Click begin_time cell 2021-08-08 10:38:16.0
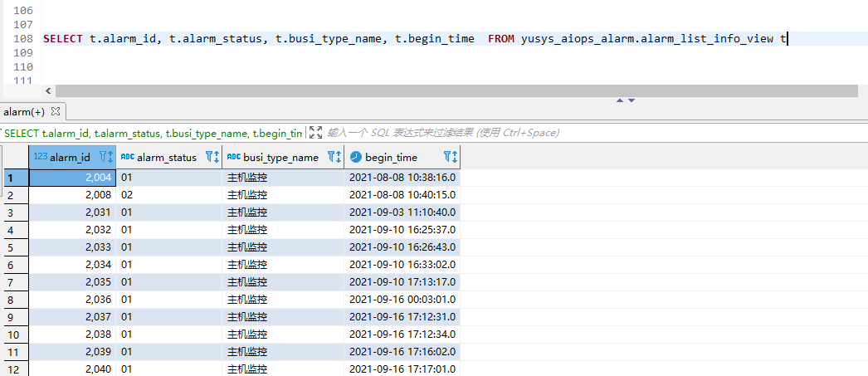This screenshot has height=376, width=868. [402, 178]
